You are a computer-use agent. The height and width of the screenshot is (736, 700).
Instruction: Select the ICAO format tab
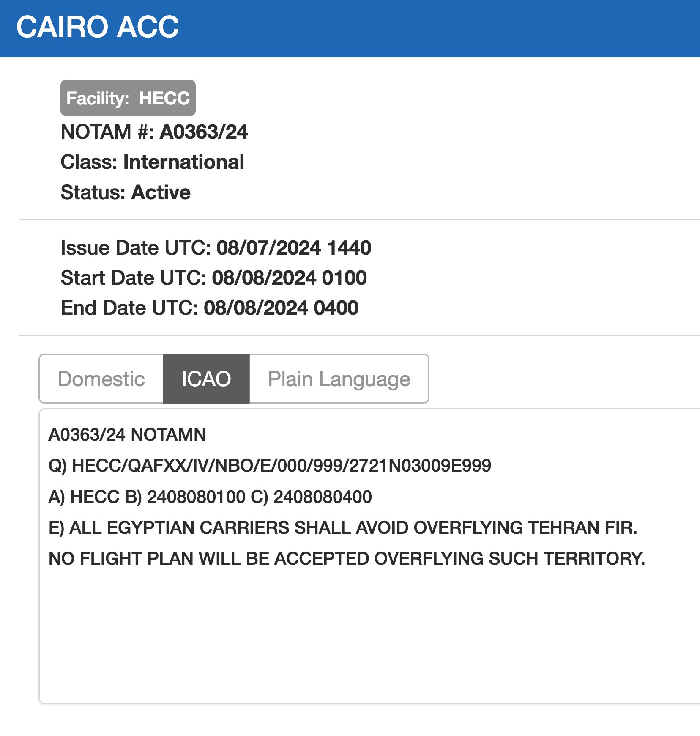pos(206,379)
